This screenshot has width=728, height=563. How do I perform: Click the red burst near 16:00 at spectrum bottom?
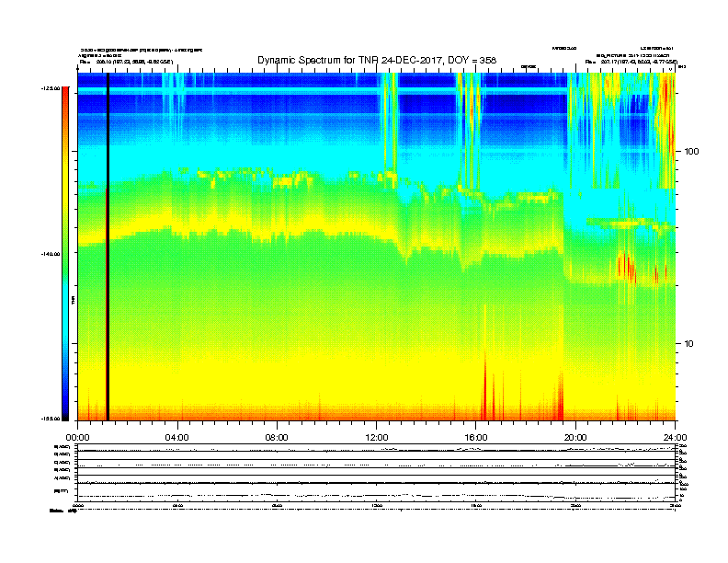click(x=485, y=396)
